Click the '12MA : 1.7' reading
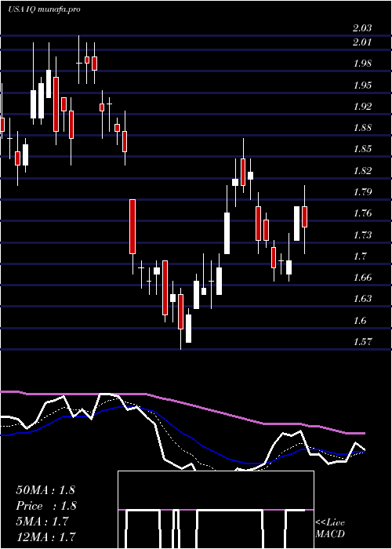Screen dimensions: 392x549 pos(45,537)
